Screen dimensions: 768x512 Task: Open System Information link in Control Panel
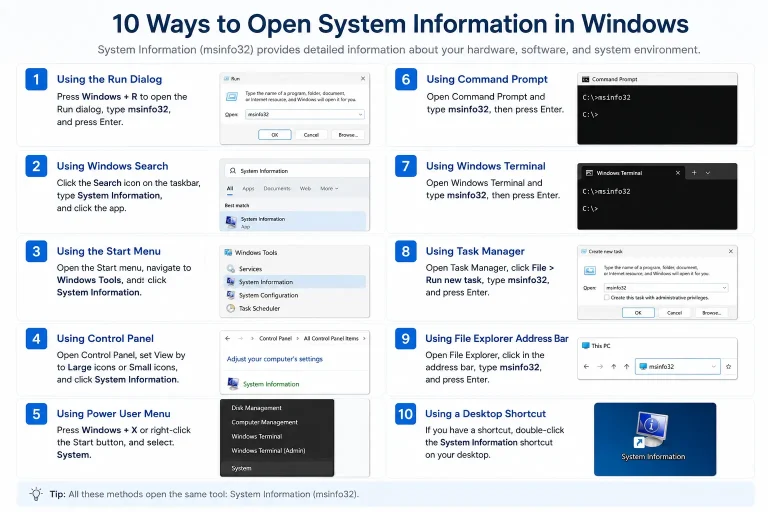tap(271, 384)
